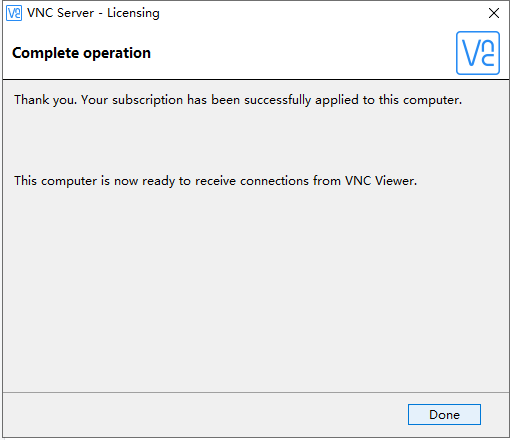Click the word 'Complete' in the heading
The height and width of the screenshot is (440, 512).
45,53
